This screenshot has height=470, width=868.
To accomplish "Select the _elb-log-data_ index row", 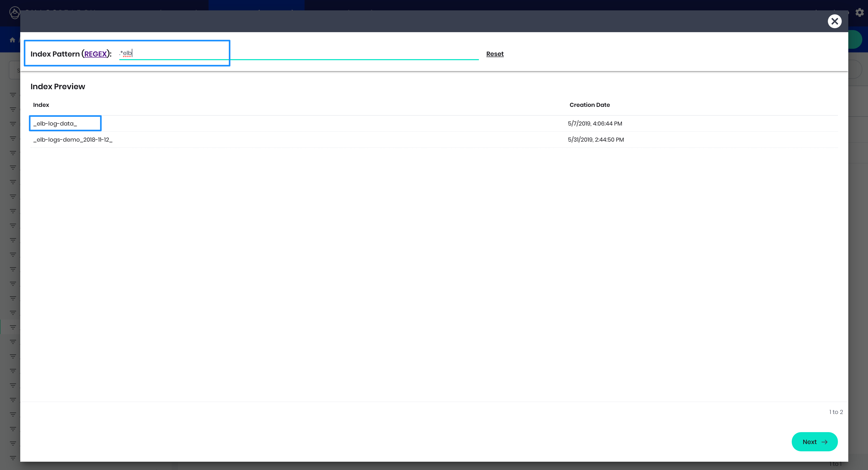I will [55, 124].
